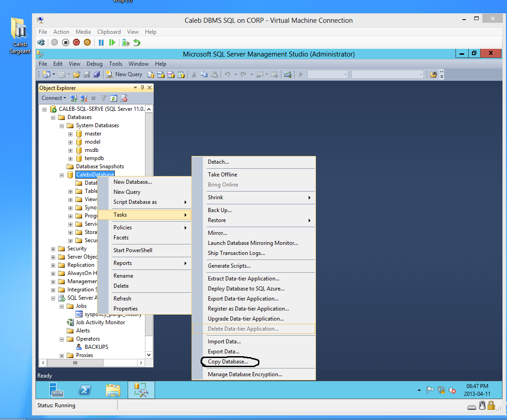Open the SSMS Tools menu
This screenshot has width=507, height=420.
tap(115, 64)
